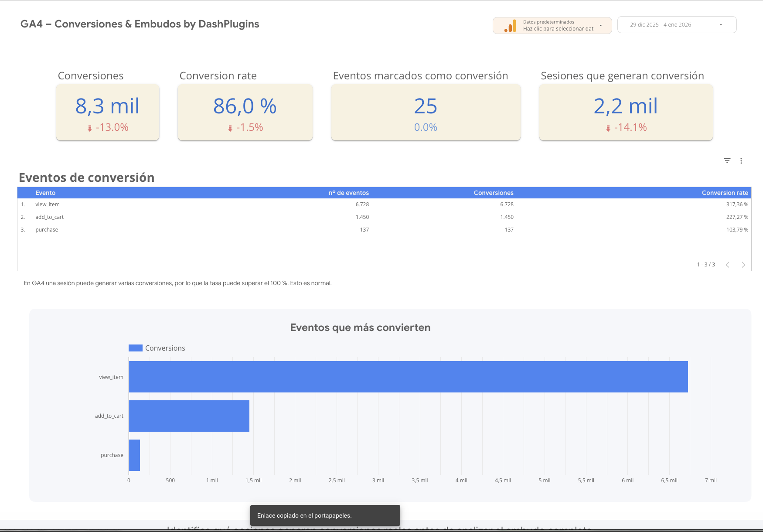
Task: Click the Conversion rate 86,0 % scorecard
Action: (x=245, y=113)
